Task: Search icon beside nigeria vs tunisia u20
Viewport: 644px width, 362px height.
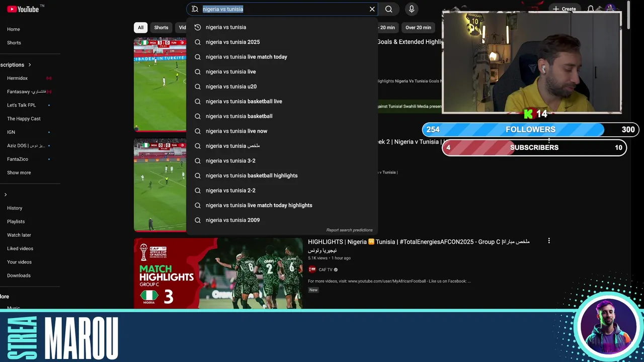Action: pyautogui.click(x=198, y=86)
